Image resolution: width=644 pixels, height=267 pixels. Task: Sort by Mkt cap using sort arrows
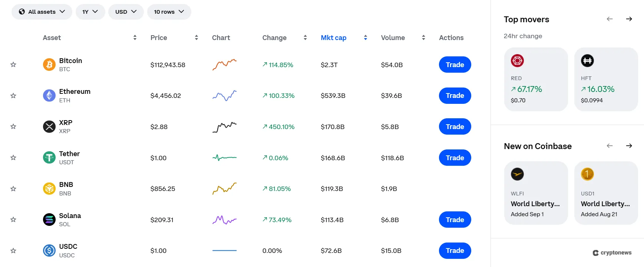pyautogui.click(x=366, y=37)
